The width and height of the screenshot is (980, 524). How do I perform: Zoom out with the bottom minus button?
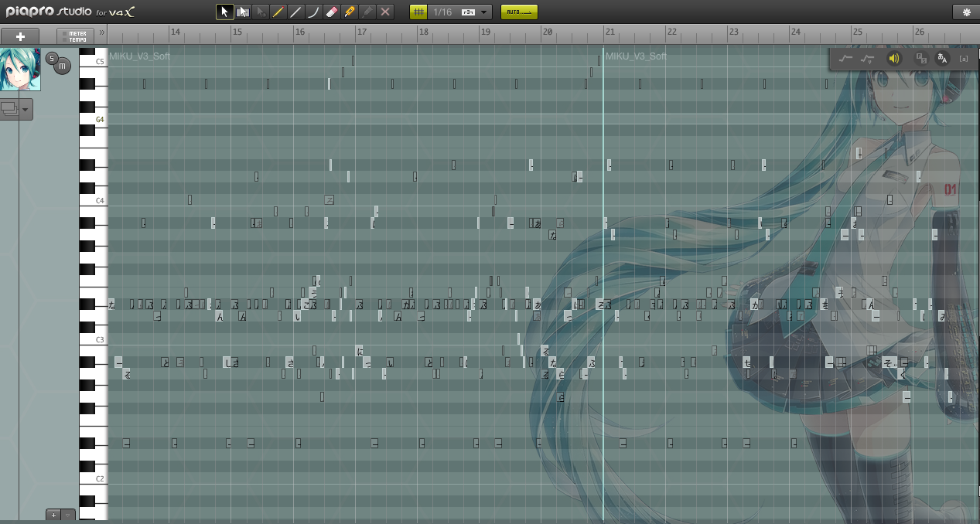point(68,515)
